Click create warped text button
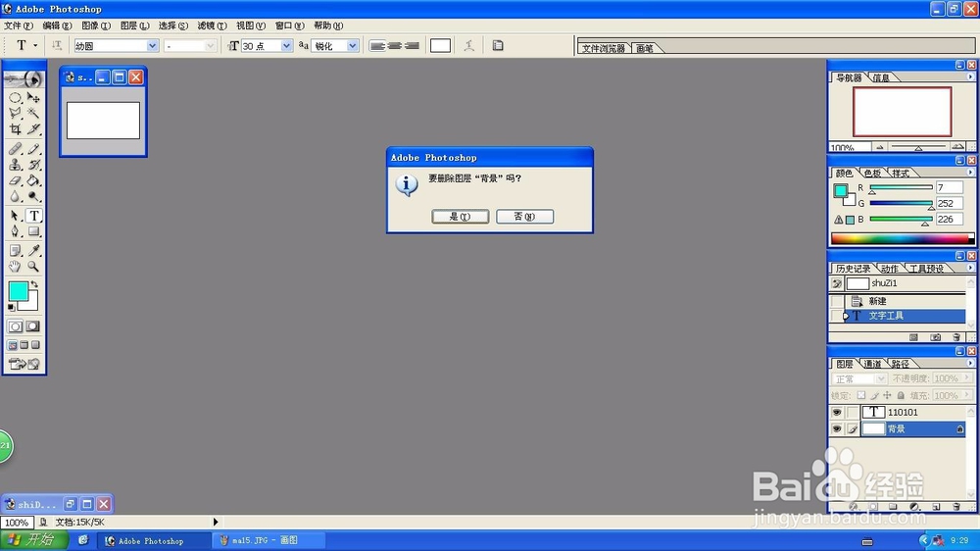980x551 pixels. point(468,45)
